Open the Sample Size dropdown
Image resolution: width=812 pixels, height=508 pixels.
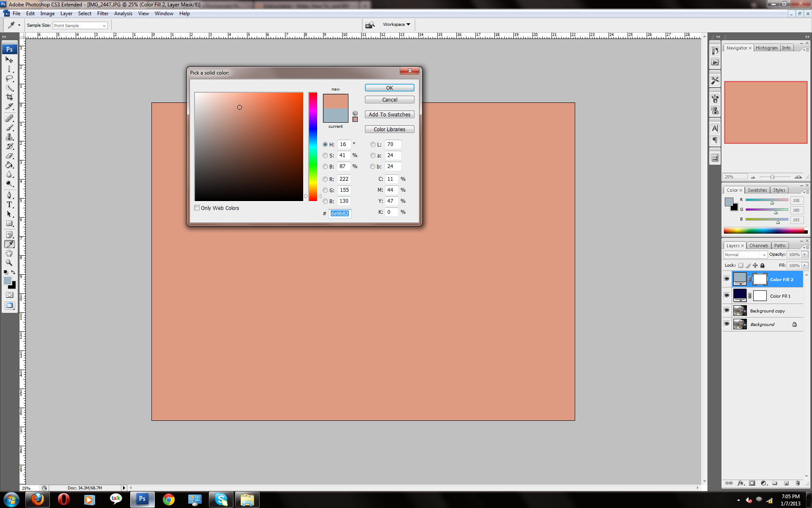[x=80, y=25]
